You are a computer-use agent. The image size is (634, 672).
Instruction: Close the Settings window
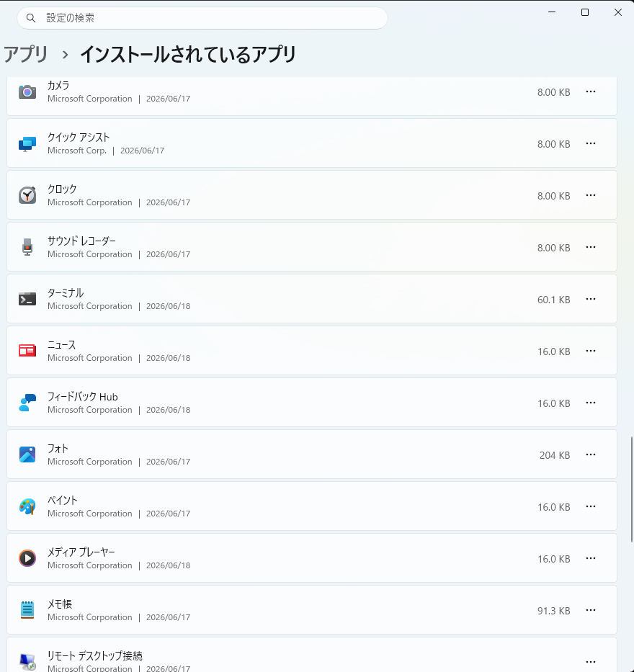[x=617, y=12]
